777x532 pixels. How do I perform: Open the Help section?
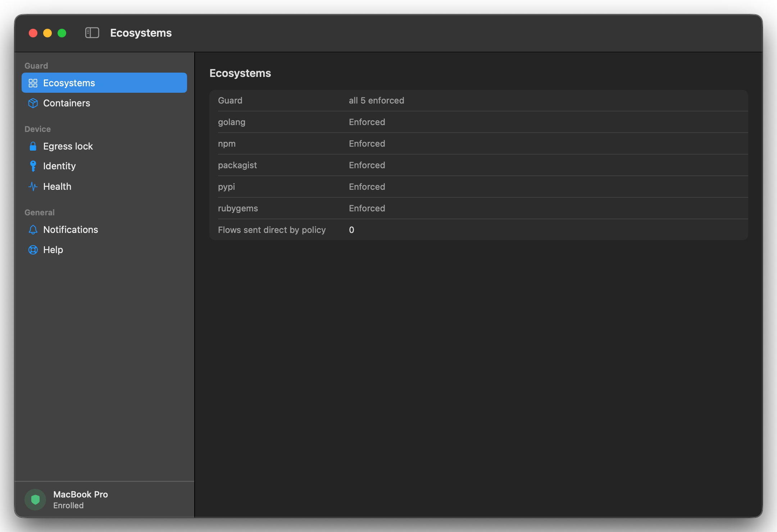104,250
